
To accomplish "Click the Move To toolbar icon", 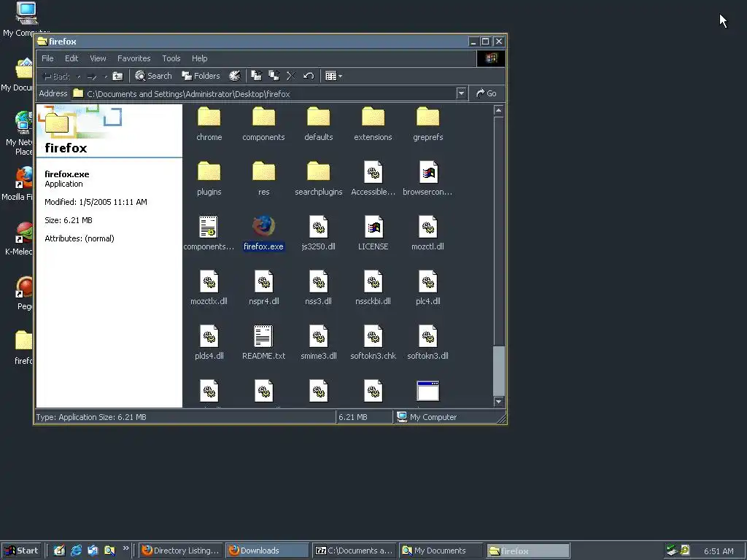I will click(x=256, y=76).
